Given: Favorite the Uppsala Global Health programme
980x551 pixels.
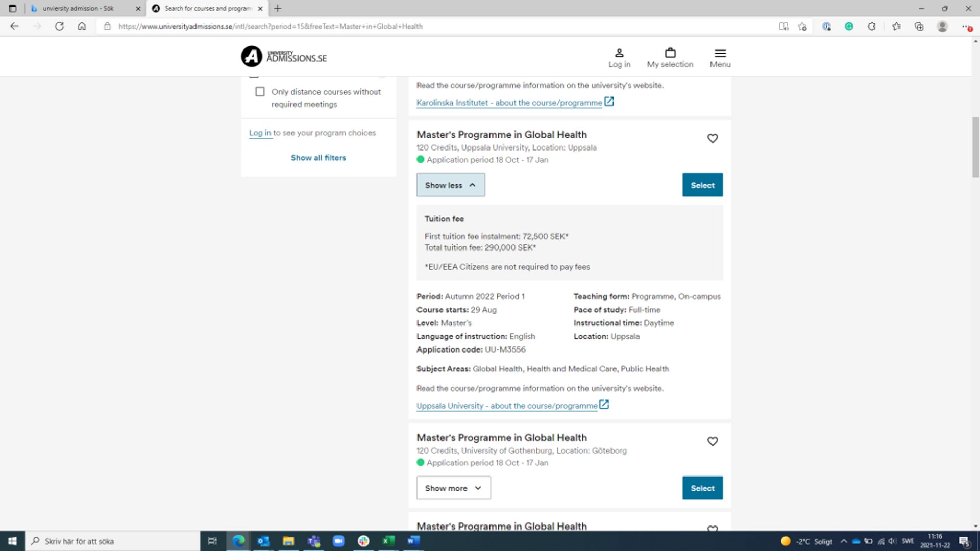Looking at the screenshot, I should coord(713,138).
